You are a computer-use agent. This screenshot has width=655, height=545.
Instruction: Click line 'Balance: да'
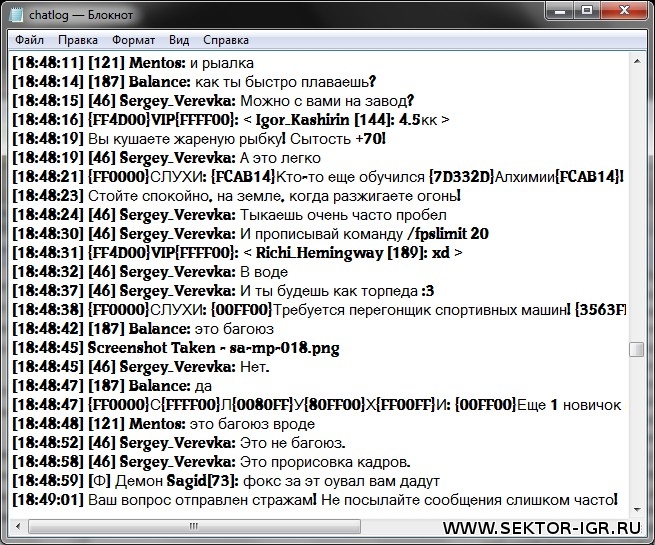[112, 386]
